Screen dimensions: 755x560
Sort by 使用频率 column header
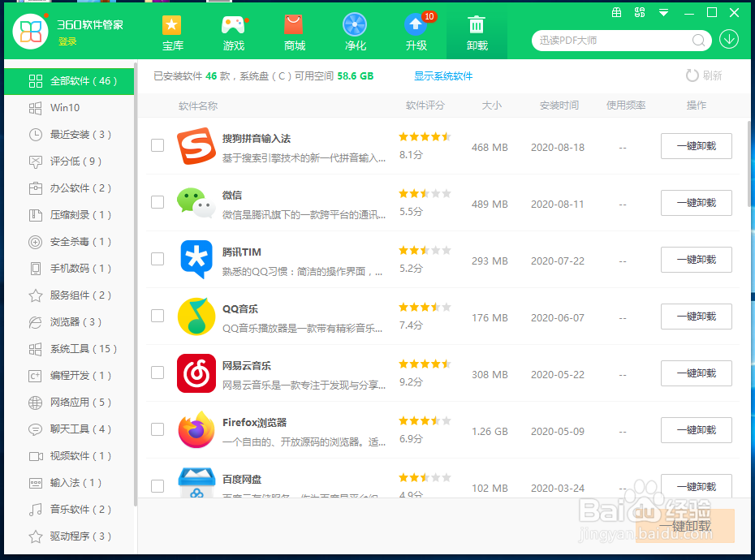click(x=625, y=106)
